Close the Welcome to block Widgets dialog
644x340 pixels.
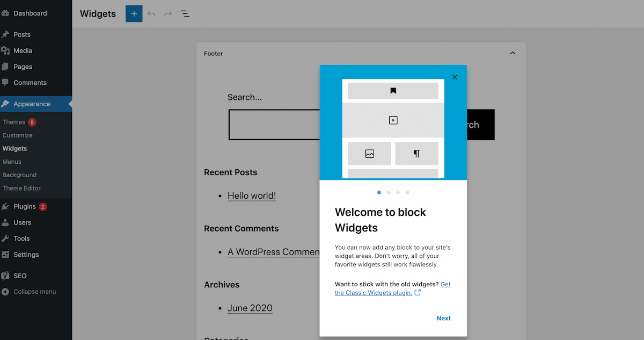tap(455, 77)
